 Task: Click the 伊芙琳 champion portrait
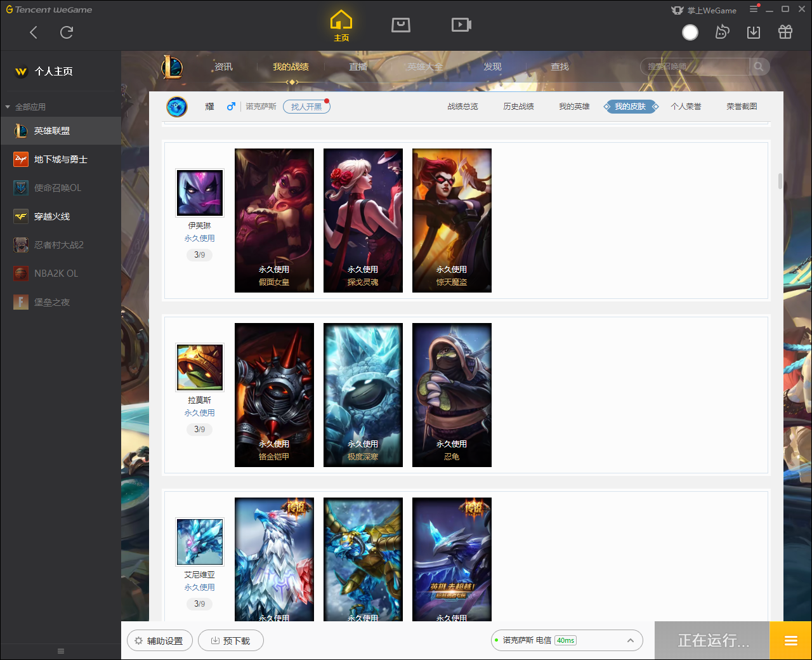tap(200, 193)
